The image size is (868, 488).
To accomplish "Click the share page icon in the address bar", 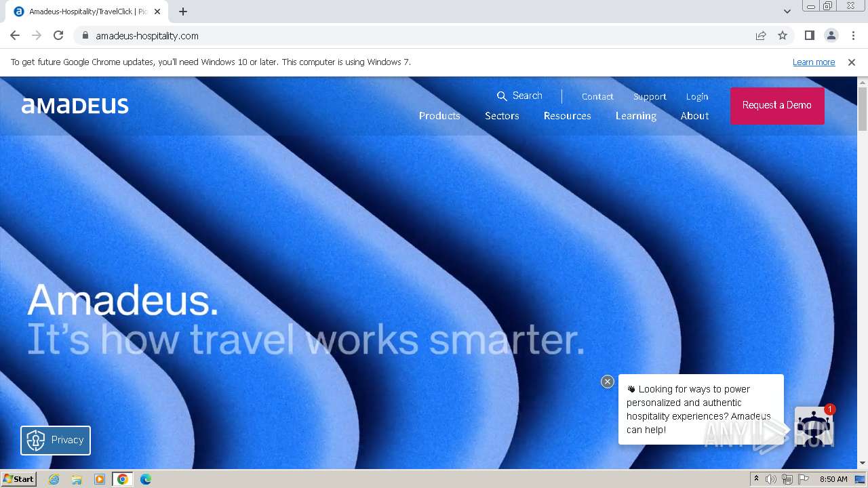I will tap(761, 35).
